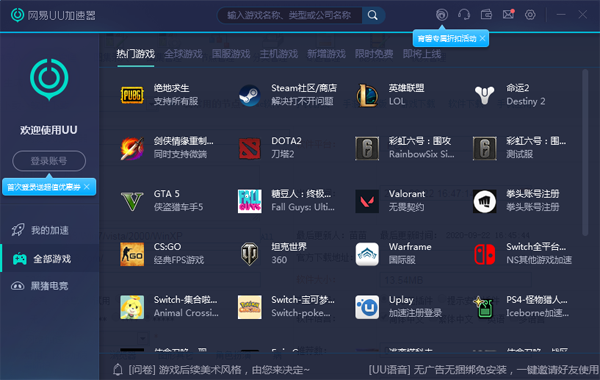Select the Steam社区/商店 icon
This screenshot has width=600, height=380.
(x=249, y=95)
